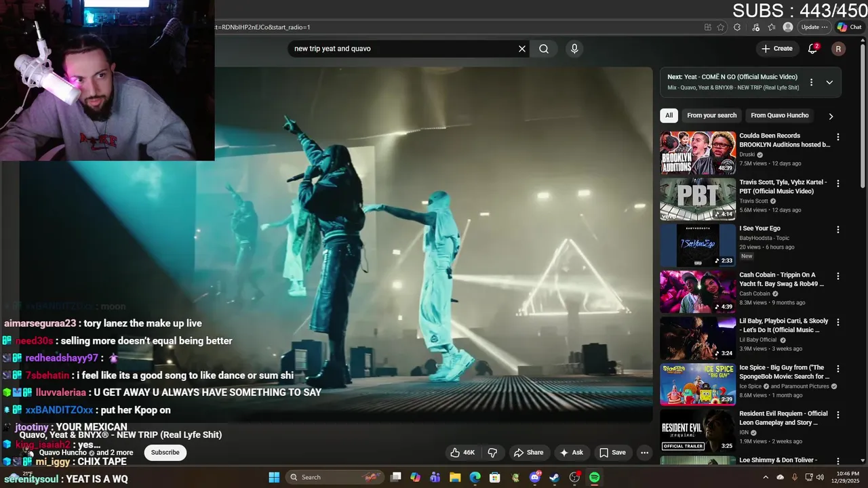Open Steam from the taskbar
Viewport: 868px width, 488px height.
555,477
